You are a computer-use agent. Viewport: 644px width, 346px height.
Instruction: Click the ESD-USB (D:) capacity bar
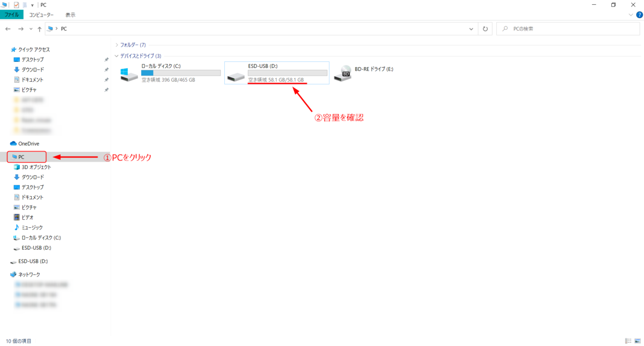[288, 73]
